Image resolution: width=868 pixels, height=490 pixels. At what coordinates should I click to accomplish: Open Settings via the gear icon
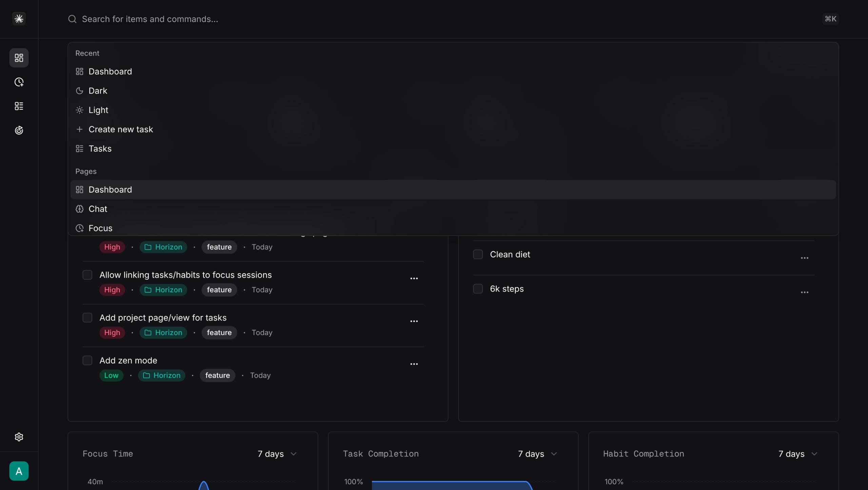[x=19, y=437]
